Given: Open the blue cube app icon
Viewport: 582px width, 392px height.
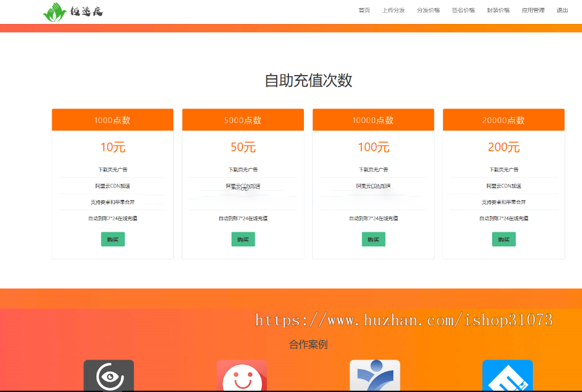Looking at the screenshot, I should click(x=507, y=376).
